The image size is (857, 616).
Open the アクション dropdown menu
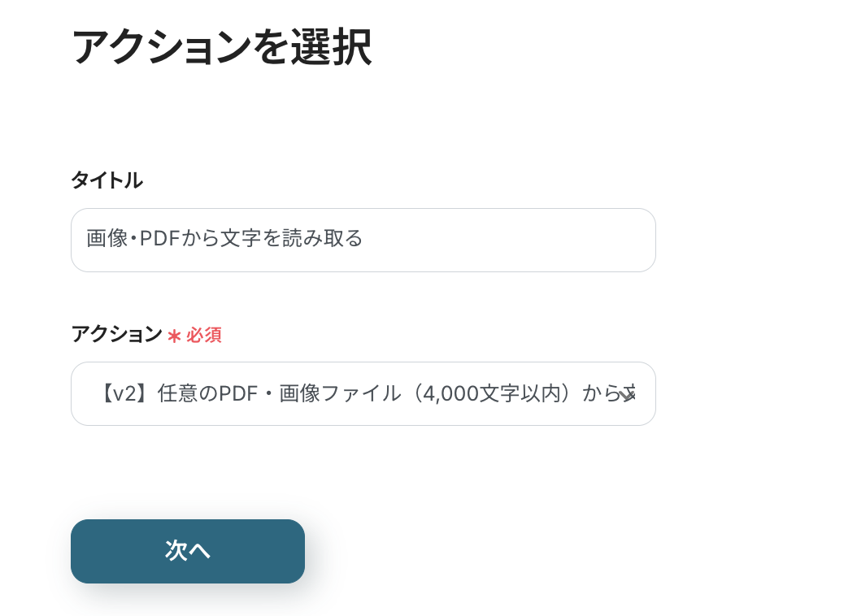pyautogui.click(x=363, y=394)
